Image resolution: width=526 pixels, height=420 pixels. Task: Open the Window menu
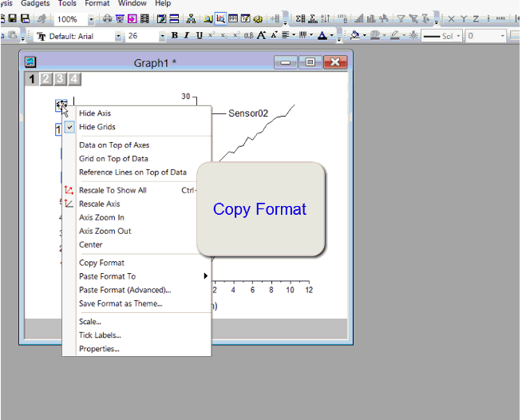[132, 3]
